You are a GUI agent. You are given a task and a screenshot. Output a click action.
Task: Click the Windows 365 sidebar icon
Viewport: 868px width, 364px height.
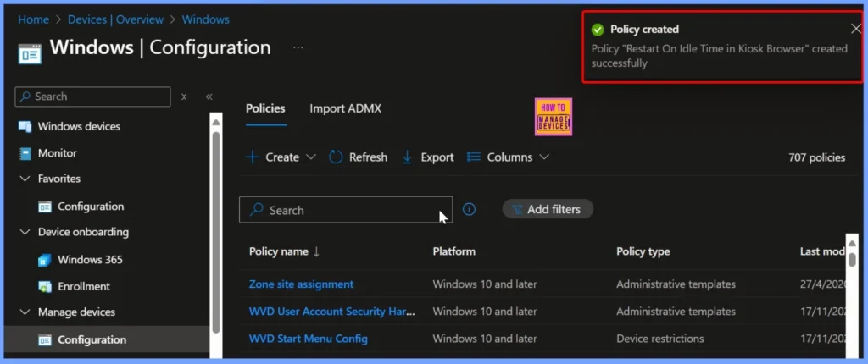[45, 260]
